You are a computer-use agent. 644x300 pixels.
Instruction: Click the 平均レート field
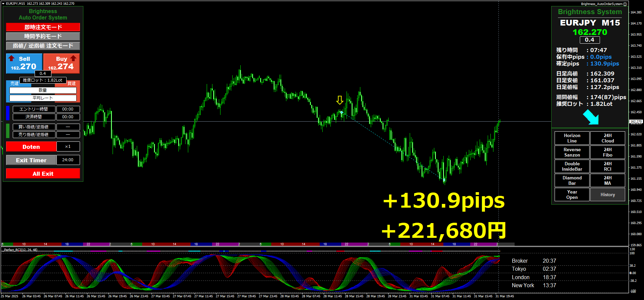coord(43,98)
